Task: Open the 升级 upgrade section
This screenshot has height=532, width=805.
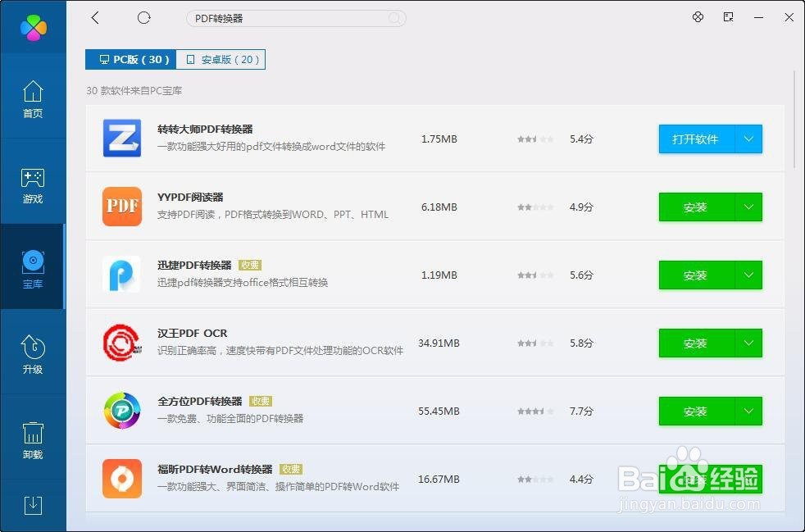Action: click(33, 354)
